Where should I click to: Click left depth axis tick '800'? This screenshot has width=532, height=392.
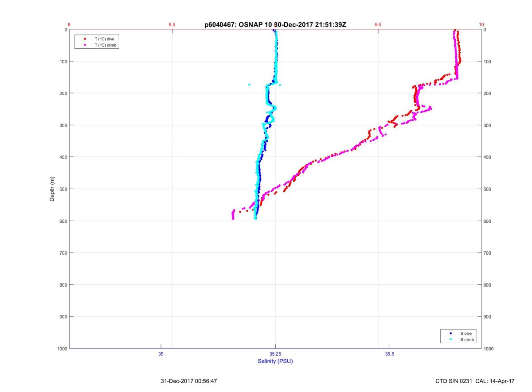[63, 285]
